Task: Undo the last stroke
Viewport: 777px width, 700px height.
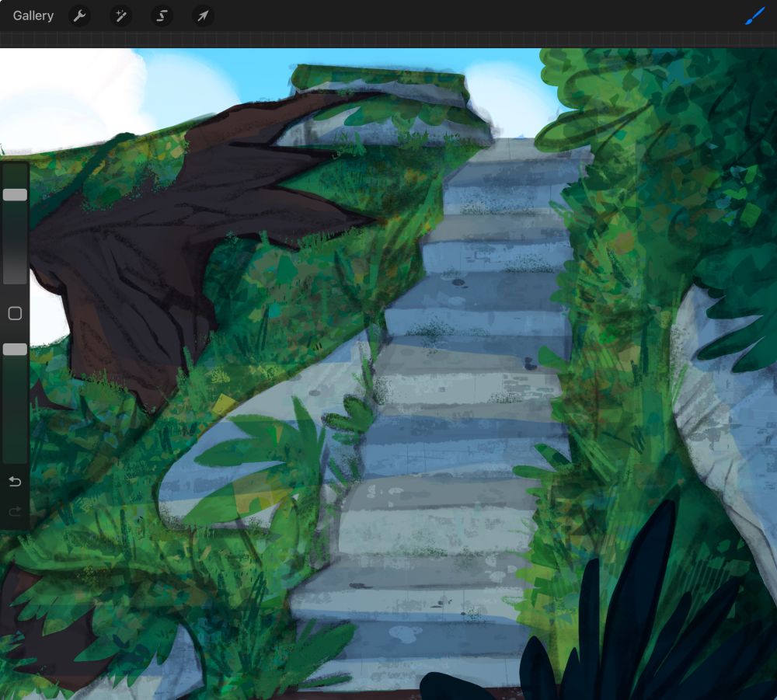Action: point(15,482)
